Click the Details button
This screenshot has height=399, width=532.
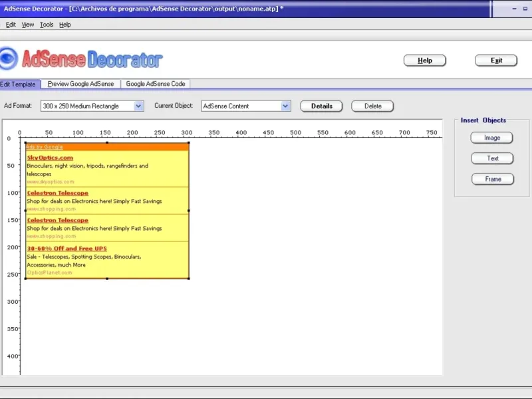pyautogui.click(x=321, y=106)
